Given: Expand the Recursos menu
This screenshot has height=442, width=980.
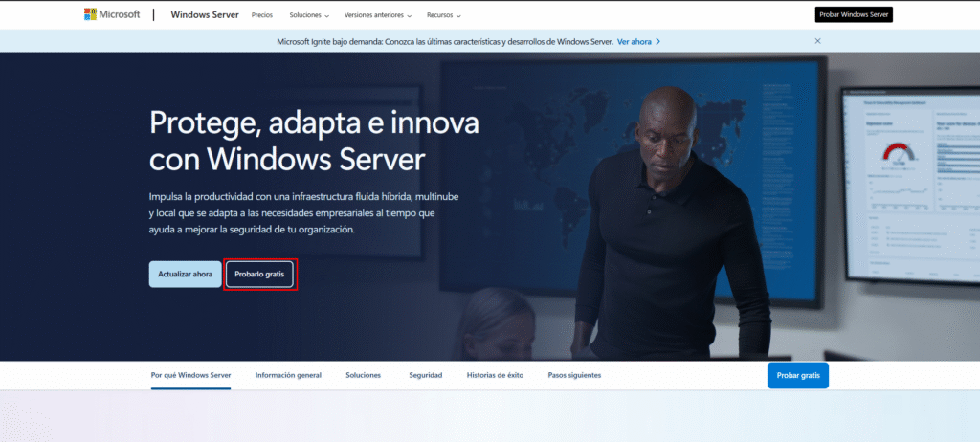Looking at the screenshot, I should coord(444,15).
